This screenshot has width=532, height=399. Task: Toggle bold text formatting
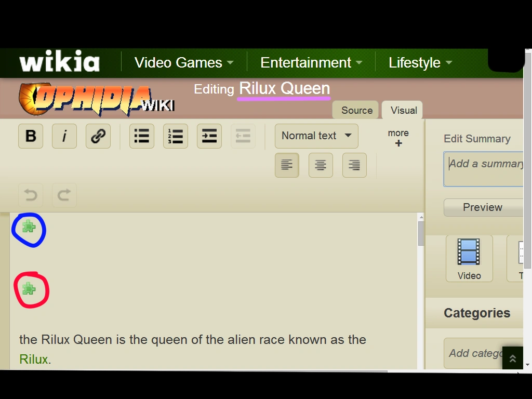pyautogui.click(x=30, y=136)
